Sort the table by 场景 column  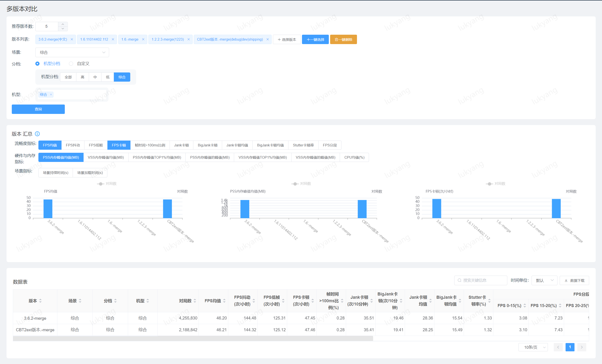pyautogui.click(x=80, y=301)
